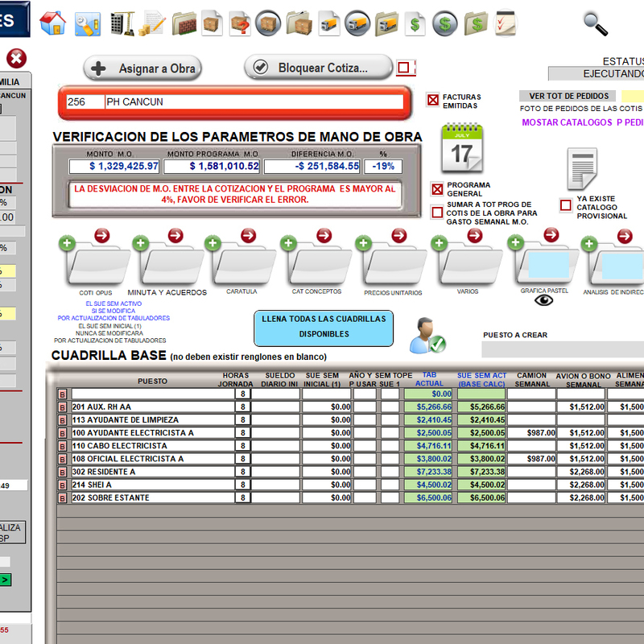Open the magnifying glass search tool

[596, 24]
